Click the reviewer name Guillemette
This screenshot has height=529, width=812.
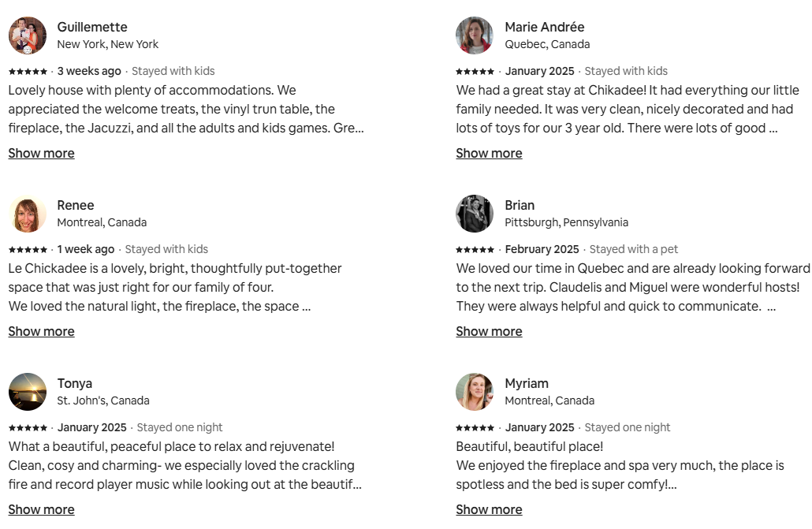pos(92,27)
